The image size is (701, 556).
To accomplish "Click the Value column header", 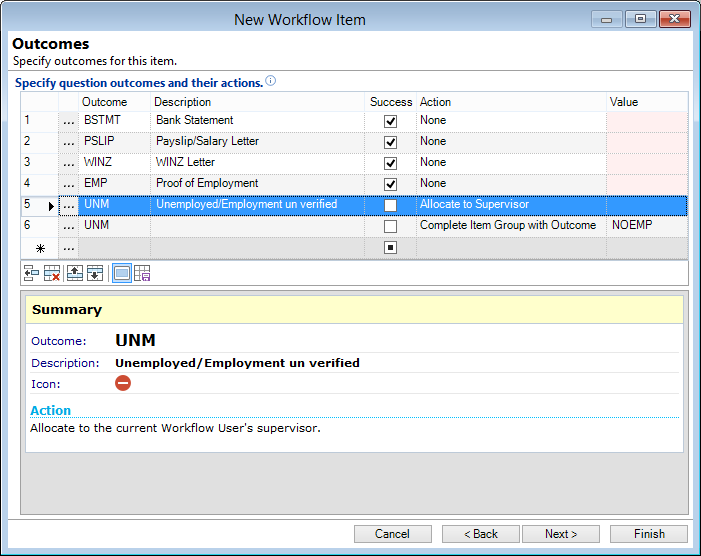I will click(647, 102).
